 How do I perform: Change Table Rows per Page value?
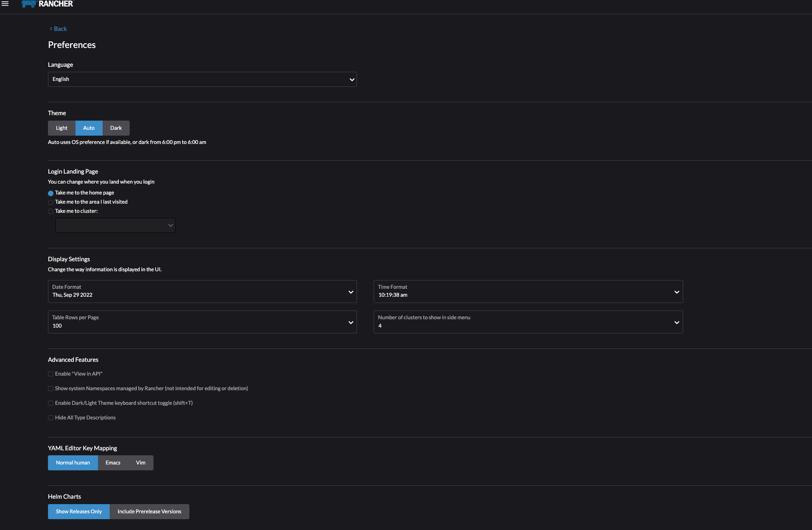[202, 322]
